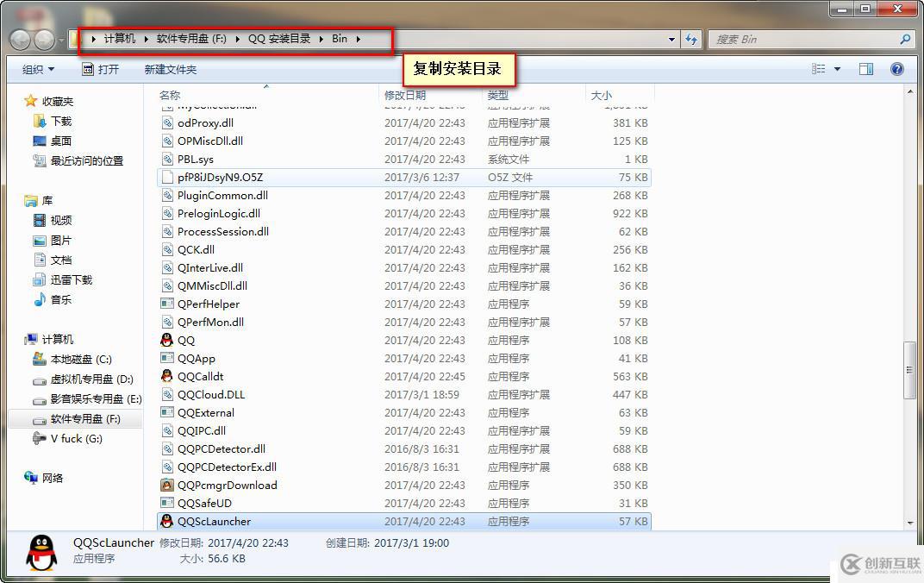
Task: Click the QQSafeUD application icon
Action: coord(167,504)
